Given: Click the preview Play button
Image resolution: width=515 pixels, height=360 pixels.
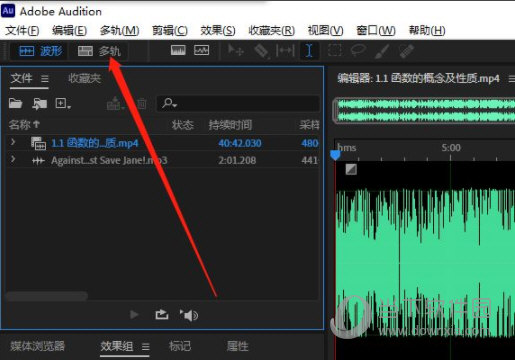Looking at the screenshot, I should 134,315.
